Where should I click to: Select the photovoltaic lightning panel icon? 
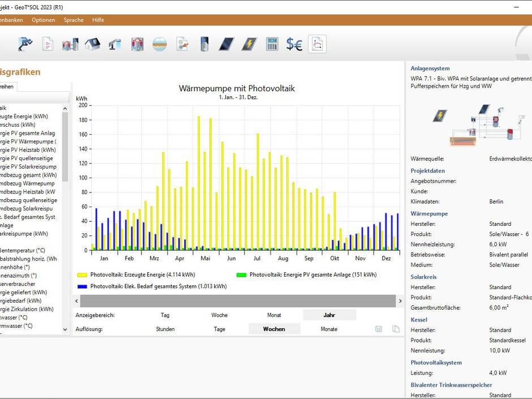pos(249,44)
